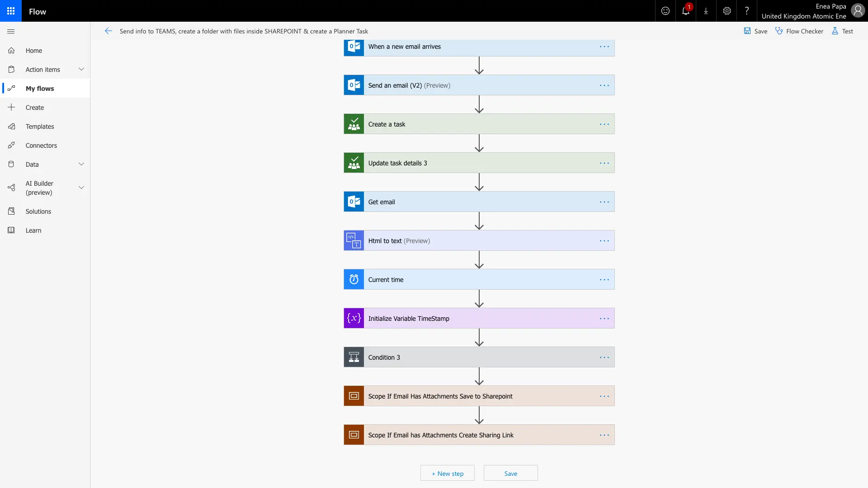Open Templates in the sidebar
This screenshot has width=868, height=488.
[40, 127]
